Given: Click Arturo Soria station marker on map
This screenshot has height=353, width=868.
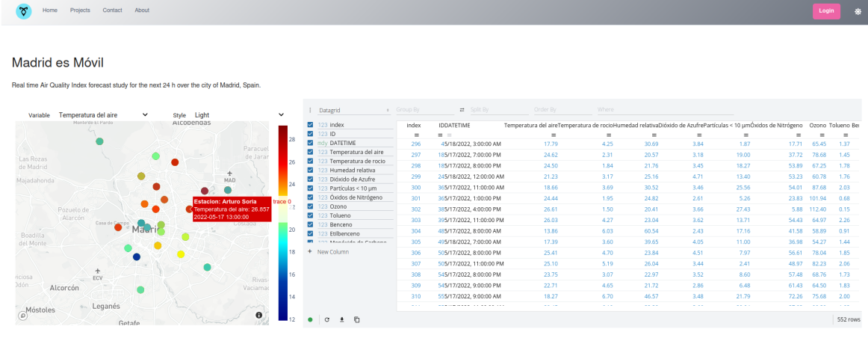Looking at the screenshot, I should click(x=189, y=209).
